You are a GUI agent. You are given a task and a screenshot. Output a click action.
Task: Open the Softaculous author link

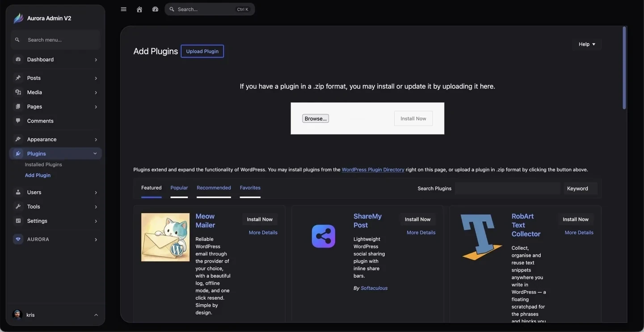pos(374,288)
